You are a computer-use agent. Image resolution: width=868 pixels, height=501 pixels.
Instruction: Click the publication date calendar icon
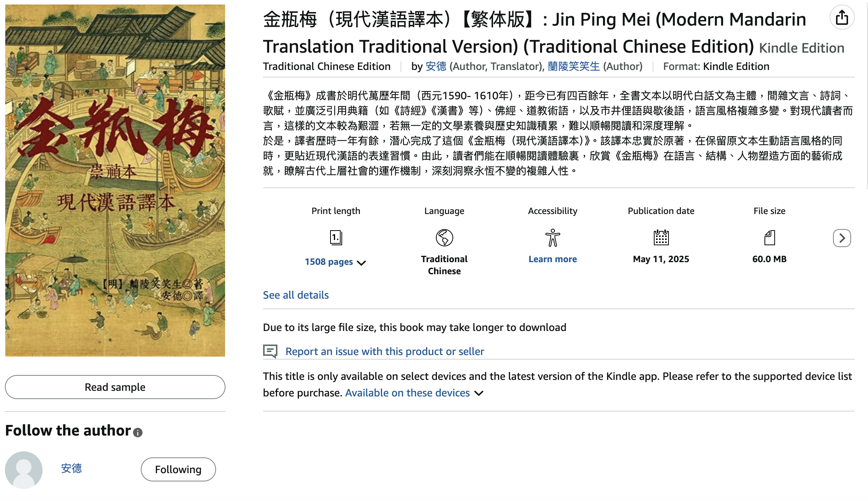(x=661, y=238)
